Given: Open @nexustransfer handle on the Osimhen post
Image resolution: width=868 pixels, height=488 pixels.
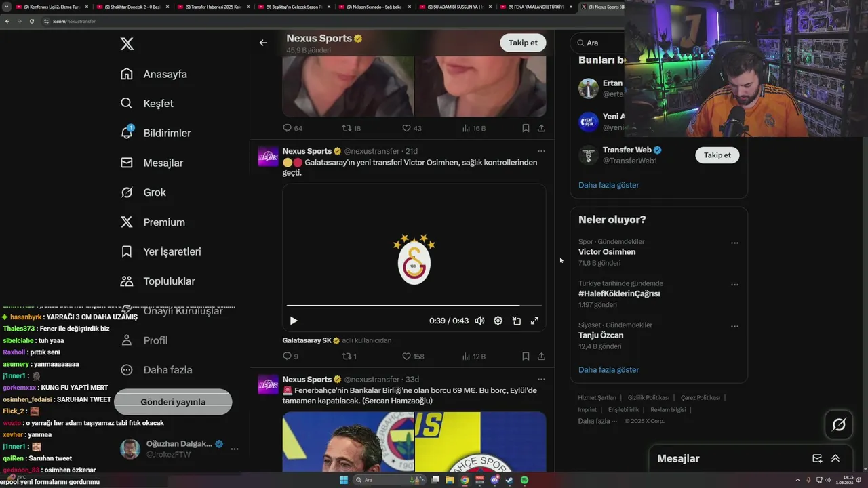Looking at the screenshot, I should click(x=372, y=151).
